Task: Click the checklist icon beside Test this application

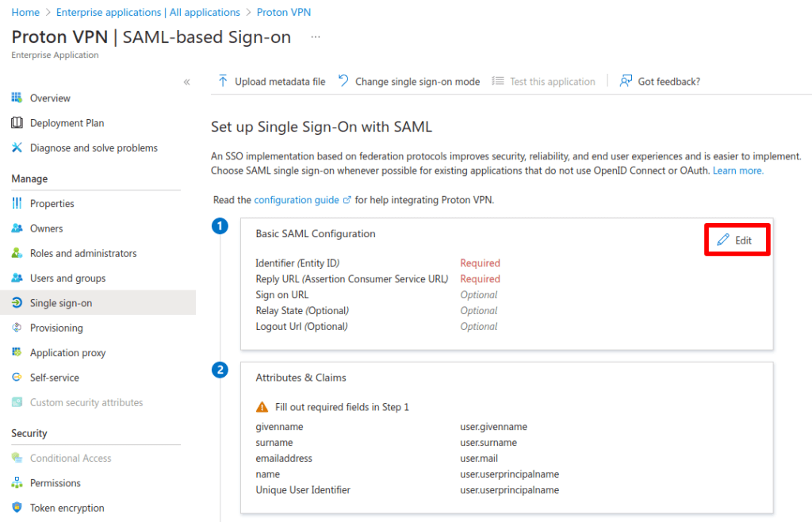Action: click(x=498, y=81)
